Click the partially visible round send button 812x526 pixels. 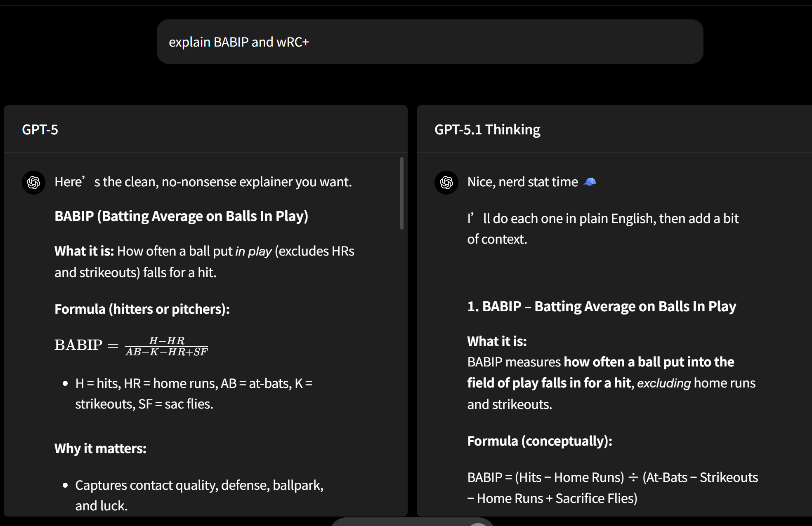[x=478, y=524]
